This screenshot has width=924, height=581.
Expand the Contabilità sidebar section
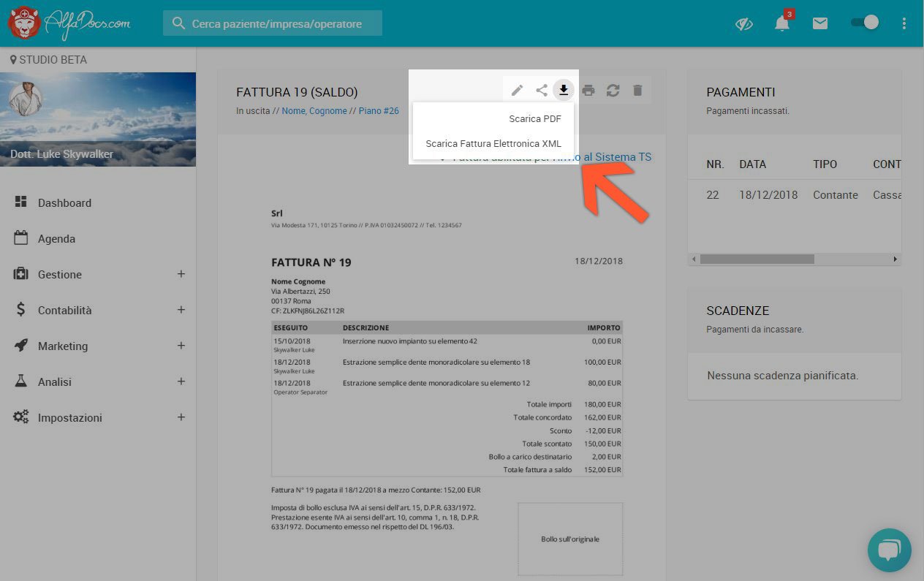point(181,310)
